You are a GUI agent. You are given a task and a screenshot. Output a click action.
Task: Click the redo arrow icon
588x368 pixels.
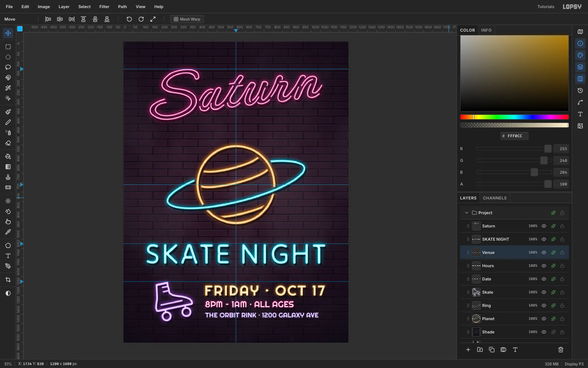141,19
